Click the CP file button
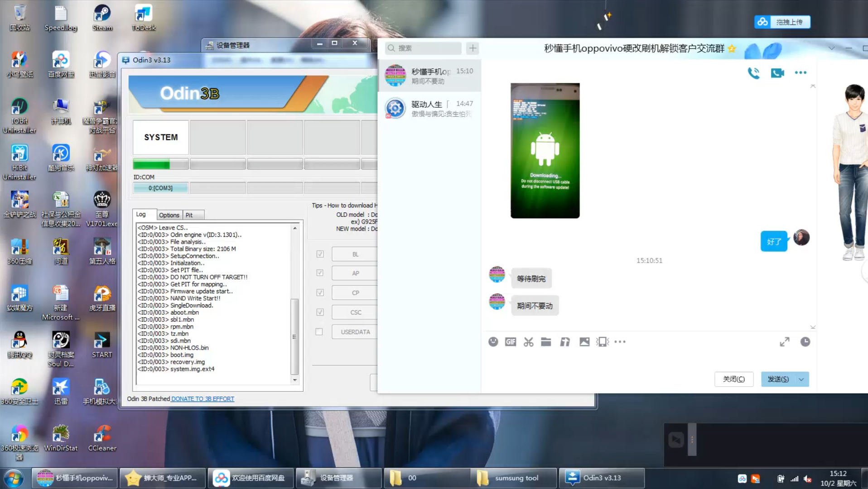The height and width of the screenshot is (489, 868). click(x=355, y=292)
